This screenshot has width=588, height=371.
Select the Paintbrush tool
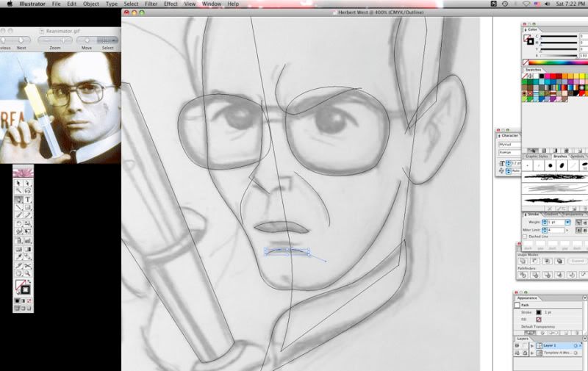tap(19, 215)
